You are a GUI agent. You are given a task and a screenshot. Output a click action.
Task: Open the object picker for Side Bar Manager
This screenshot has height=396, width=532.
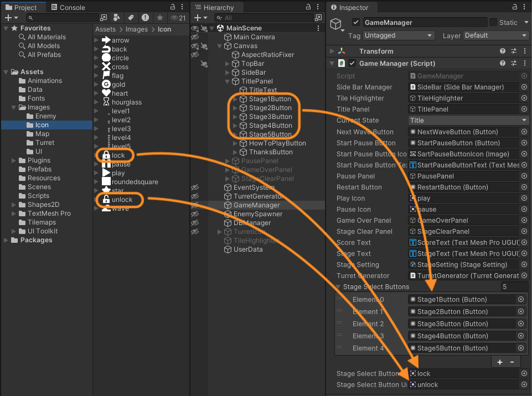point(524,87)
